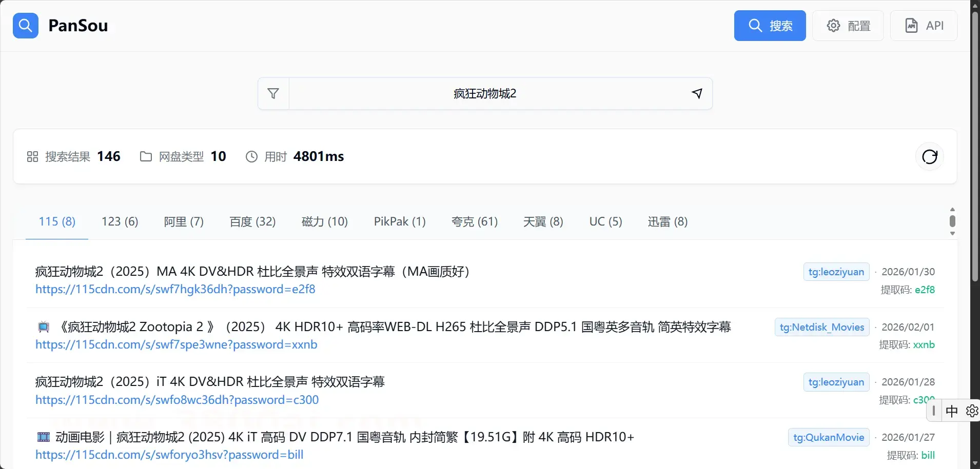Refresh results with the circular arrow icon
The image size is (980, 469).
point(929,156)
